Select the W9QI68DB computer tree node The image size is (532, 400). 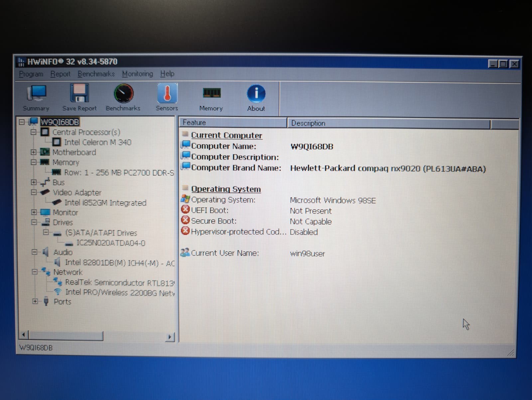pos(60,122)
